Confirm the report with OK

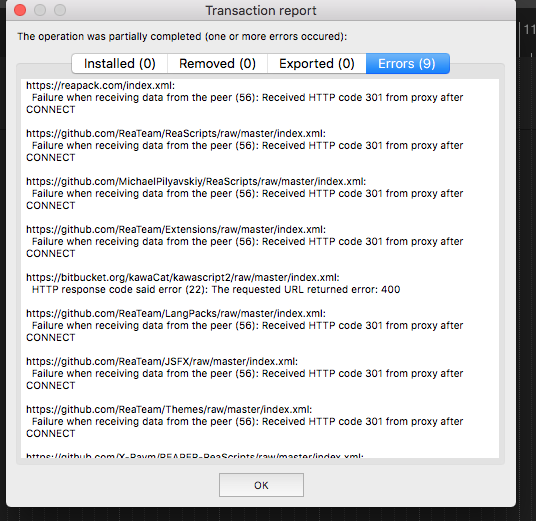(x=261, y=485)
